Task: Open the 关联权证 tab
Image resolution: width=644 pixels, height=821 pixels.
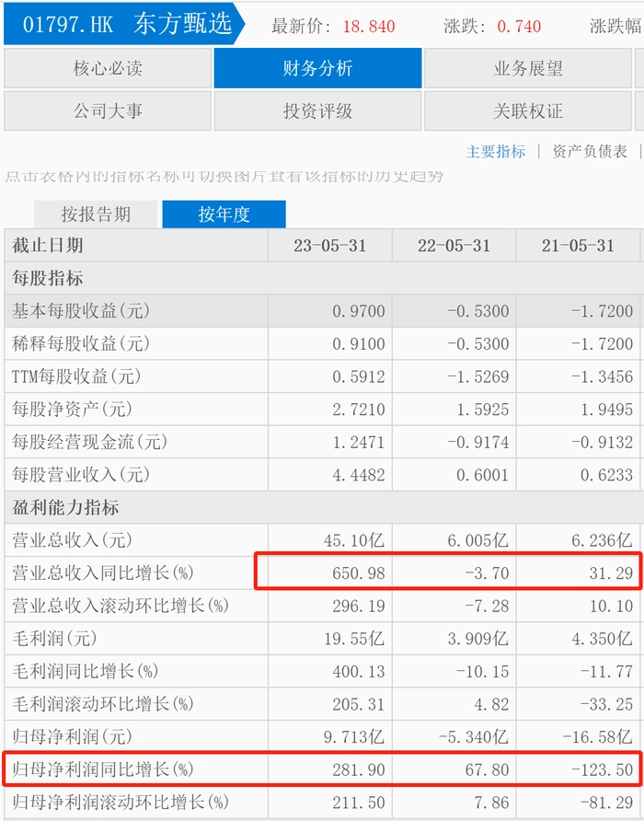Action: (x=528, y=111)
